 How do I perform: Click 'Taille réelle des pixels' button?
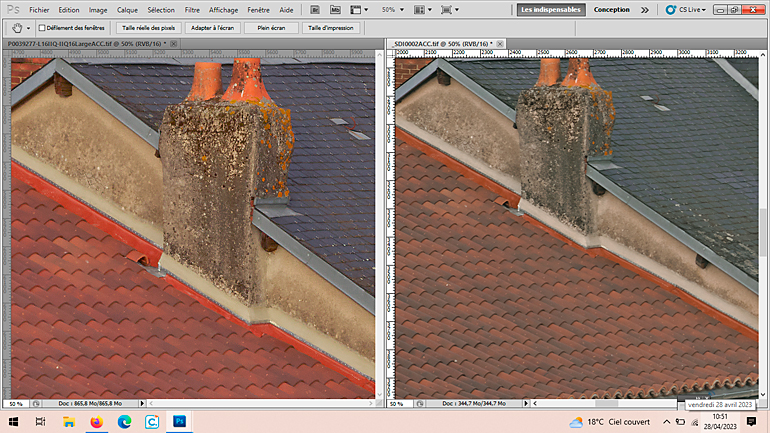[148, 28]
